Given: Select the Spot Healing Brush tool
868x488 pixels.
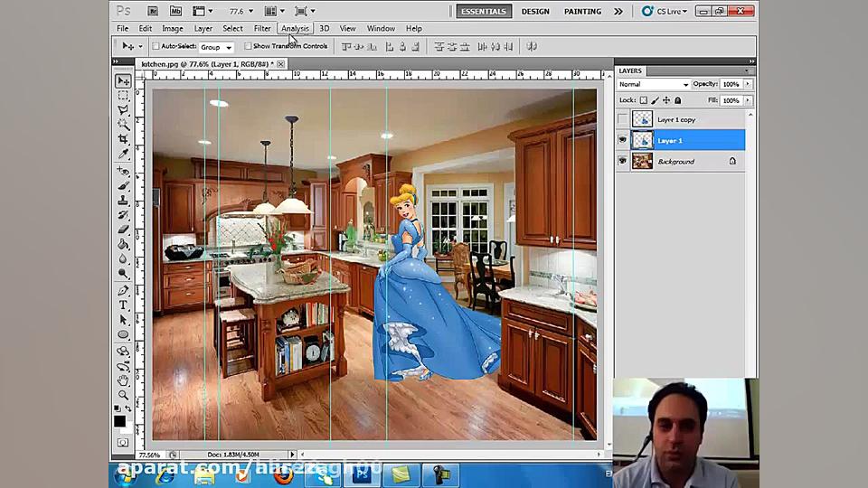Looking at the screenshot, I should pyautogui.click(x=123, y=172).
